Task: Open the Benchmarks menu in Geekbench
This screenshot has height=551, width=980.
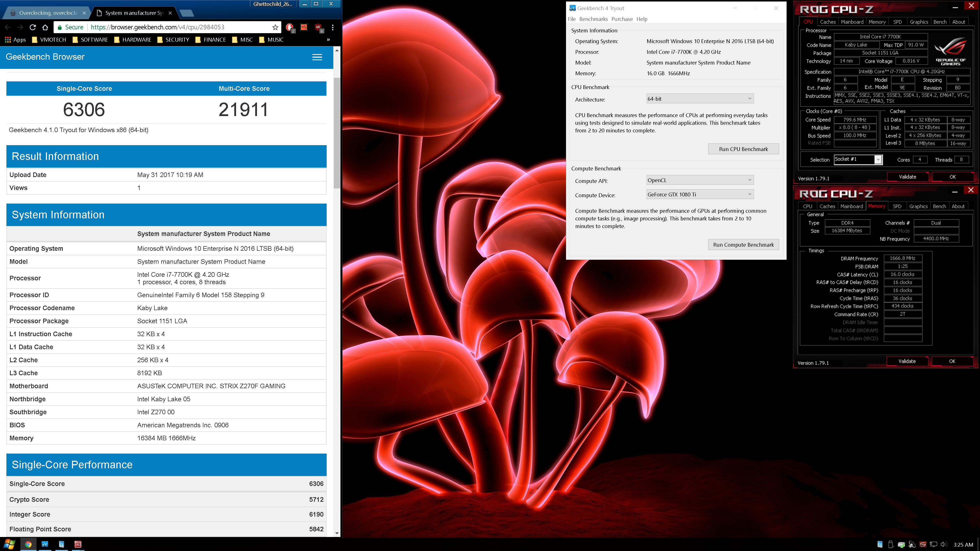Action: coord(593,19)
